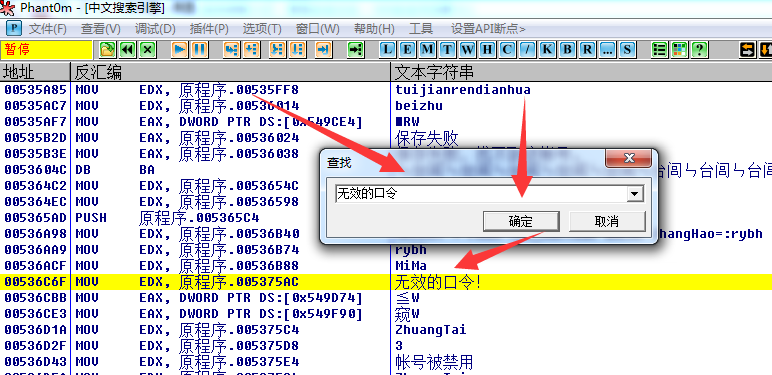Select address row 00535AF7
Image resolution: width=772 pixels, height=375 pixels.
[x=35, y=122]
